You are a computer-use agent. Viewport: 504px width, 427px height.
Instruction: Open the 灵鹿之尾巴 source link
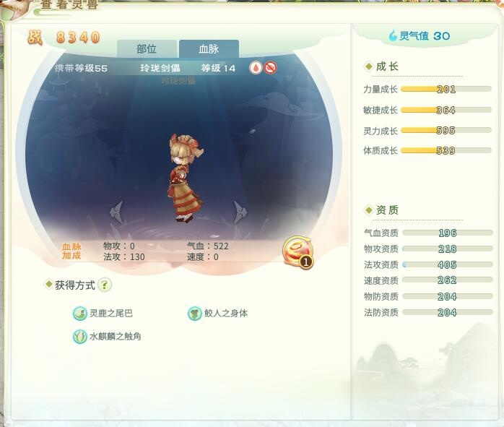pyautogui.click(x=111, y=313)
